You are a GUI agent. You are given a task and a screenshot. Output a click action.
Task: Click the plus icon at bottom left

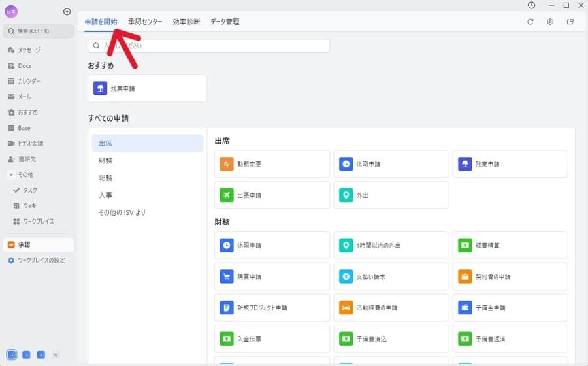(x=56, y=354)
